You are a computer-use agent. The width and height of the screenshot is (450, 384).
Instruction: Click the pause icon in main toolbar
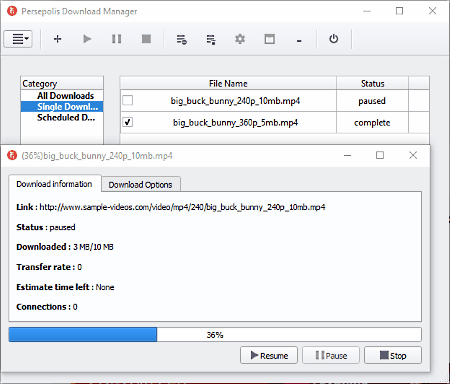[116, 39]
